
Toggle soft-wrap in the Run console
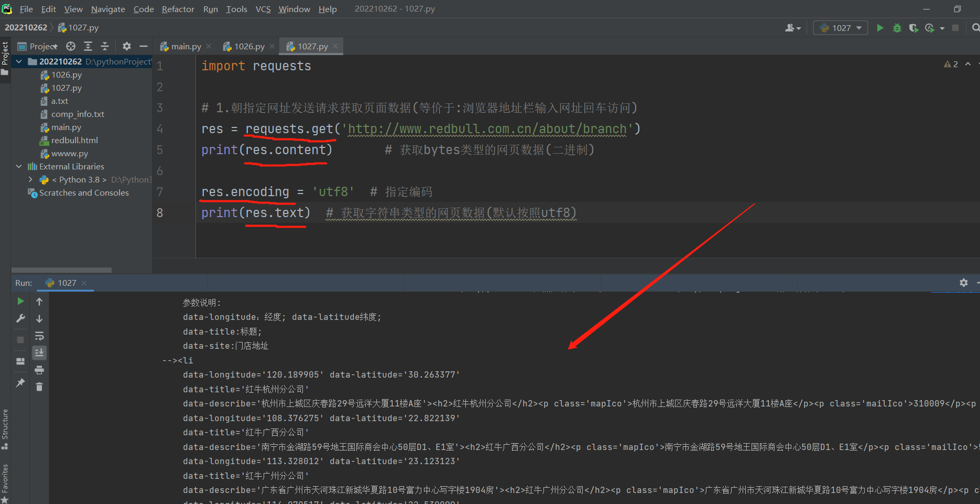pos(39,336)
